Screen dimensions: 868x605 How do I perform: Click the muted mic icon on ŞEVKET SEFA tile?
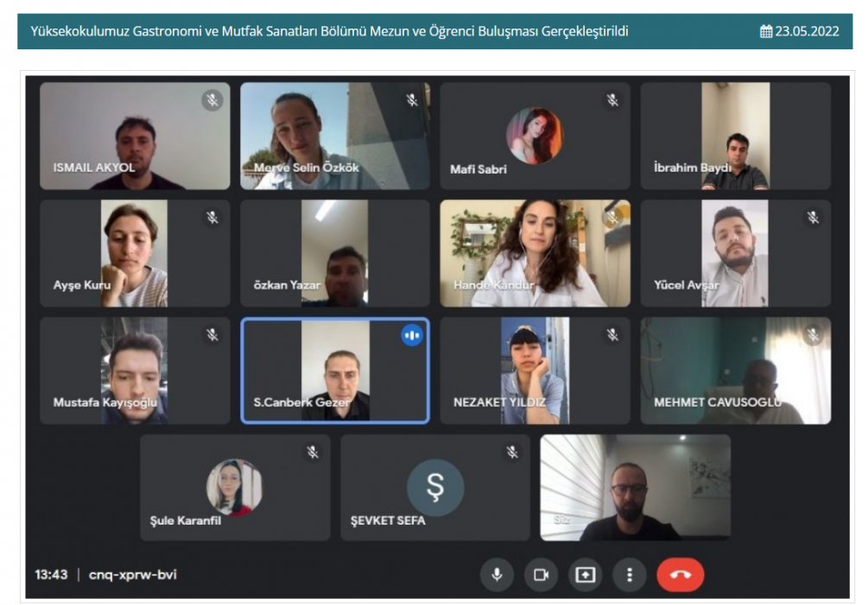tap(513, 452)
